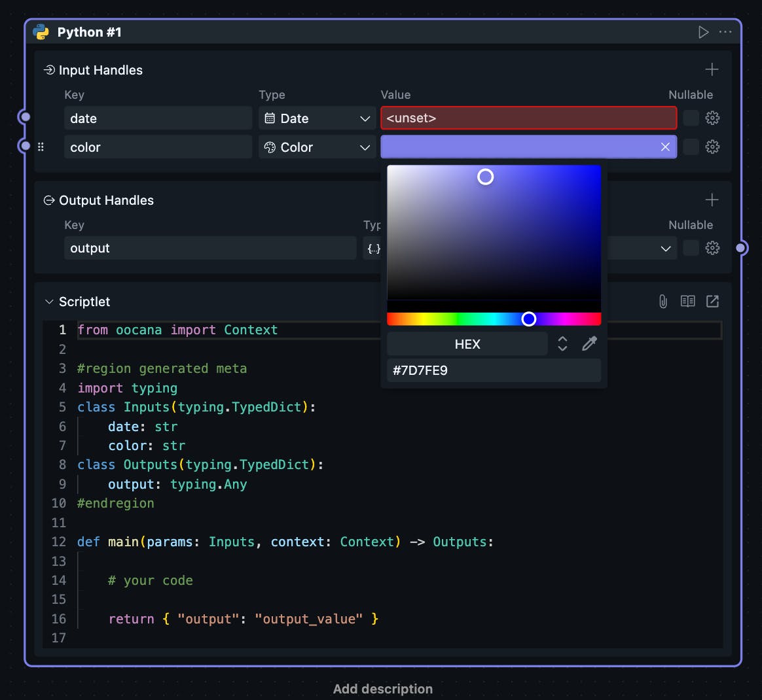Viewport: 762px width, 700px height.
Task: Click the saturation picker circle handle
Action: (x=485, y=177)
